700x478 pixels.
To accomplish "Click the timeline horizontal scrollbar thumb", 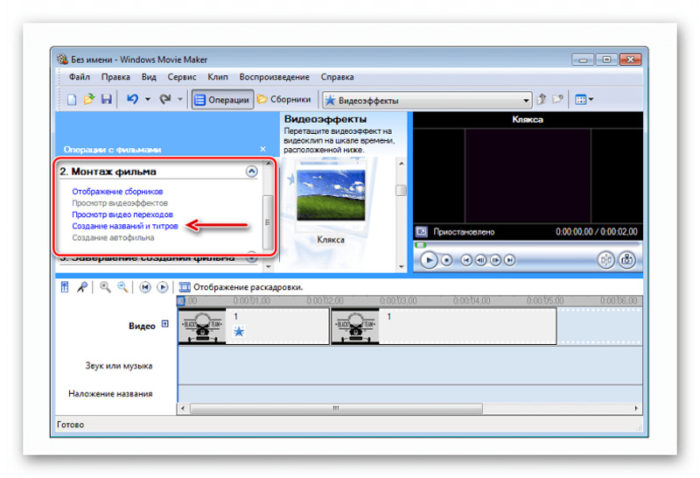I will point(336,408).
